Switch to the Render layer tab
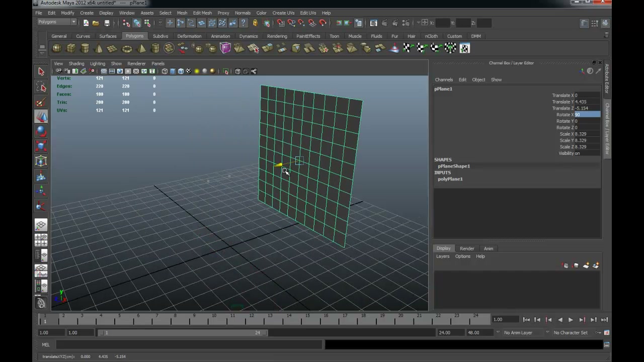644x362 pixels. click(x=467, y=248)
